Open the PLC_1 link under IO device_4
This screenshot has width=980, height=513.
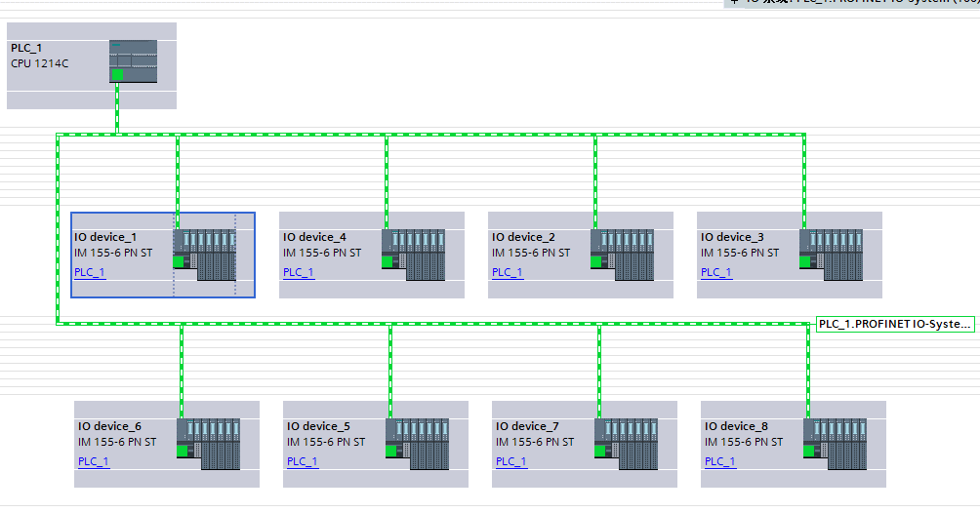click(x=299, y=273)
